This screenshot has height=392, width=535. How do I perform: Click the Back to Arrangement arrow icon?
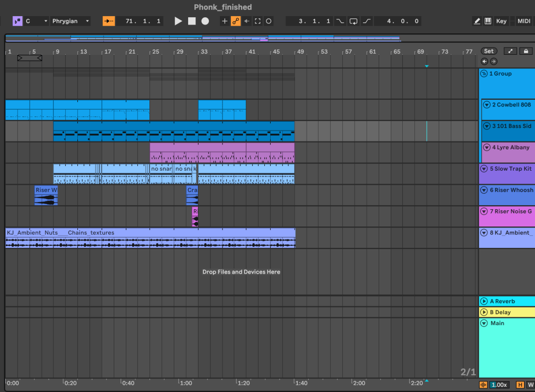[x=247, y=21]
